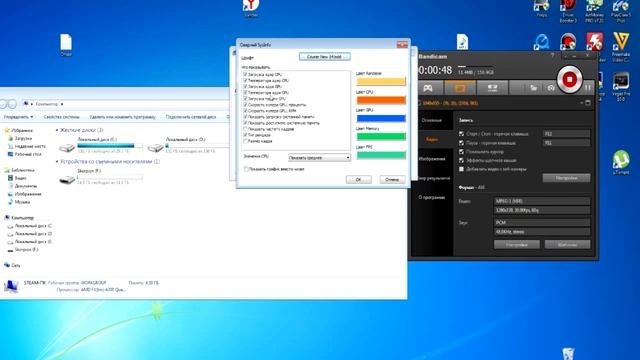Screen dimensions: 640x360
Task: Open Freemake Video Converter desktop icon
Action: coord(621,47)
